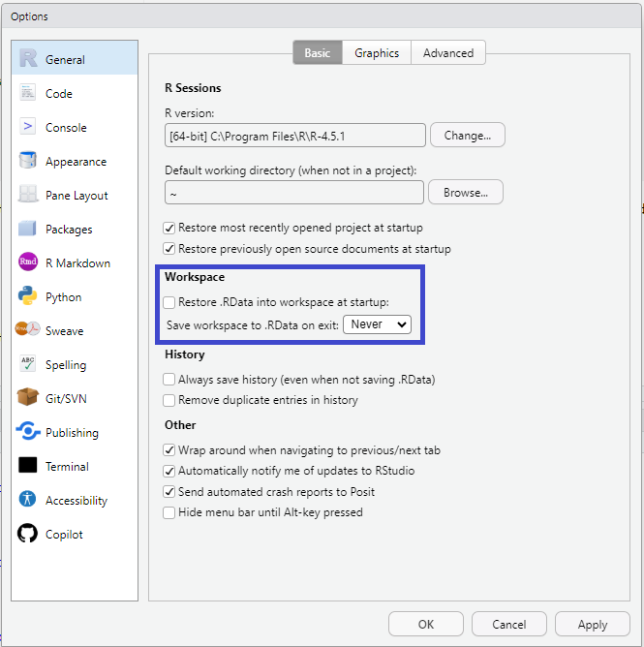Open the Publishing label in the sidebar
644x647 pixels.
[x=73, y=433]
